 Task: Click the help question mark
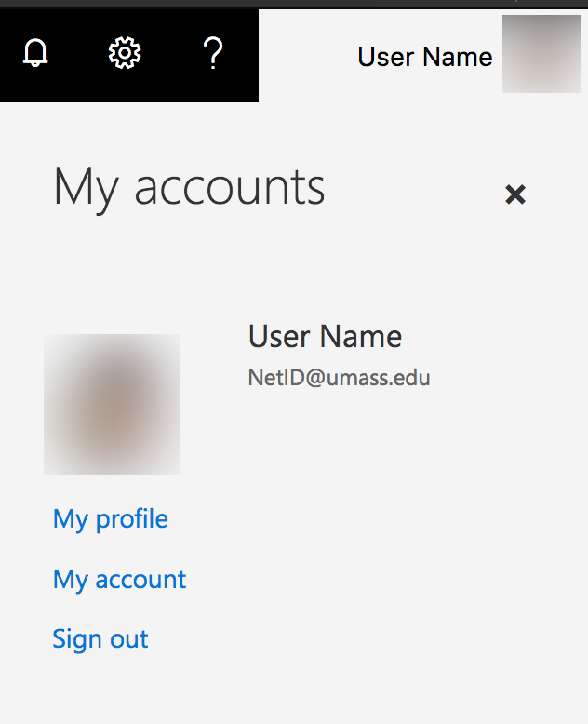click(213, 53)
